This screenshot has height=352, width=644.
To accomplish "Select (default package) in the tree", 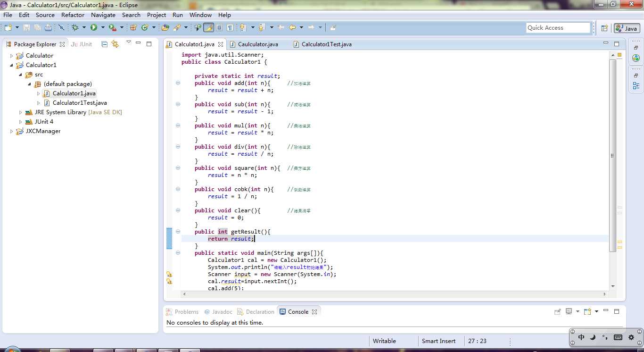I will 68,84.
